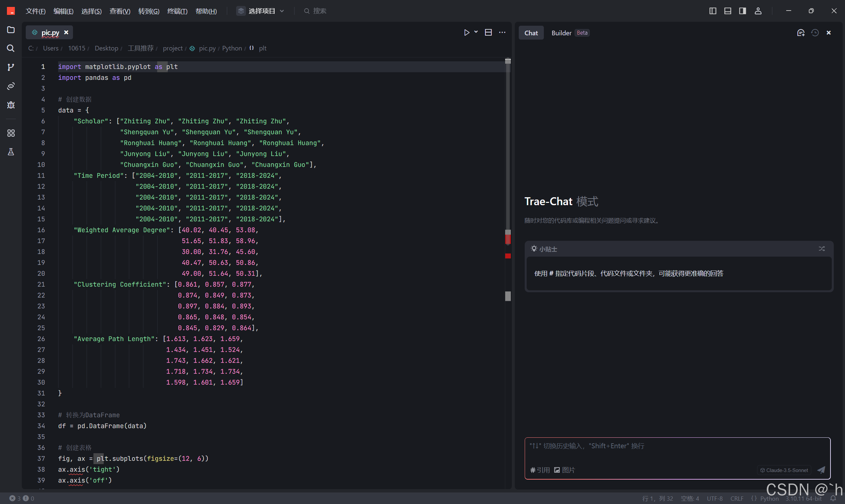Viewport: 845px width, 504px height.
Task: Open the 选择项目 project dropdown
Action: (261, 11)
